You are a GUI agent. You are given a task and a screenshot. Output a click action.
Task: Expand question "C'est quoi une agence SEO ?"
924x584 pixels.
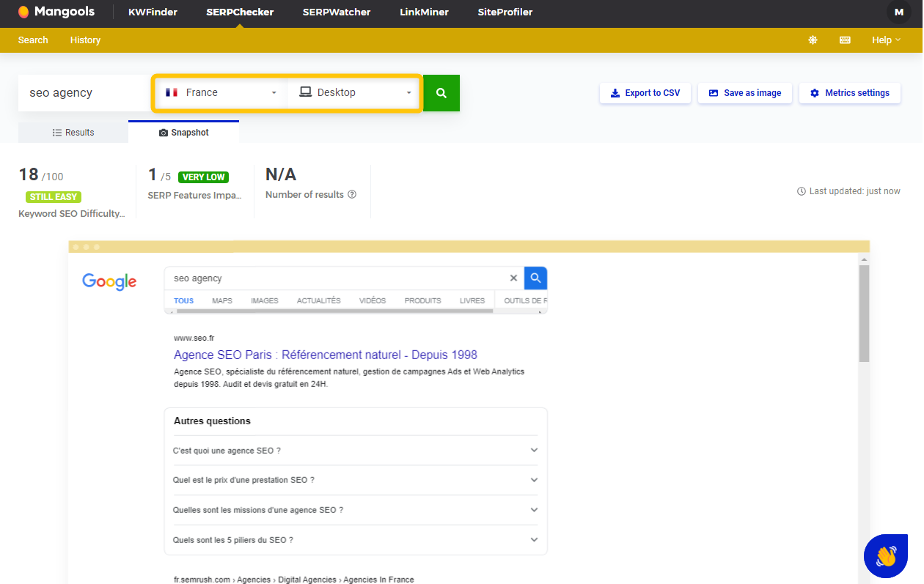(x=356, y=450)
